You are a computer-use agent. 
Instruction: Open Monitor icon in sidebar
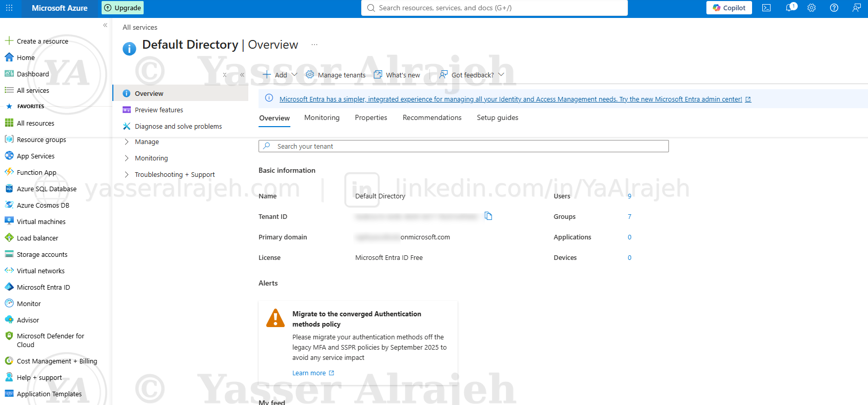coord(9,303)
